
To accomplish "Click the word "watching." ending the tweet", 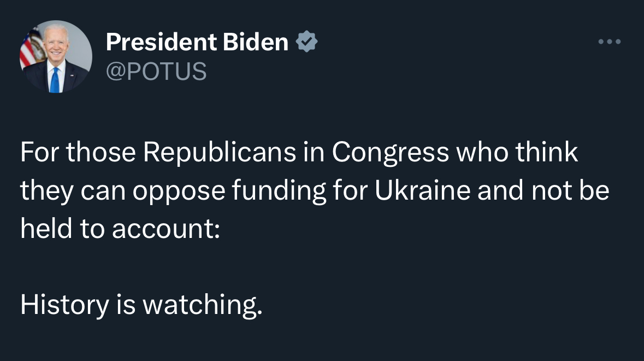I will pos(203,305).
